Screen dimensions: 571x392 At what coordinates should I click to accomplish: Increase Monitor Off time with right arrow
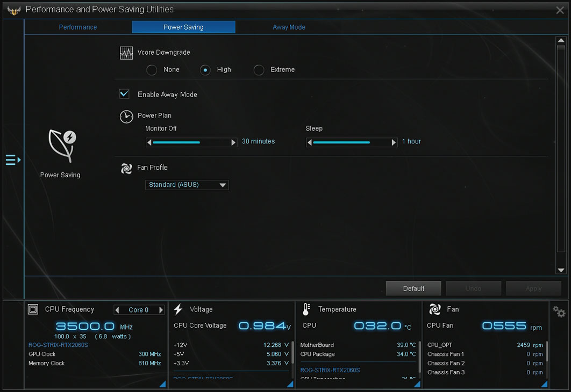click(233, 142)
